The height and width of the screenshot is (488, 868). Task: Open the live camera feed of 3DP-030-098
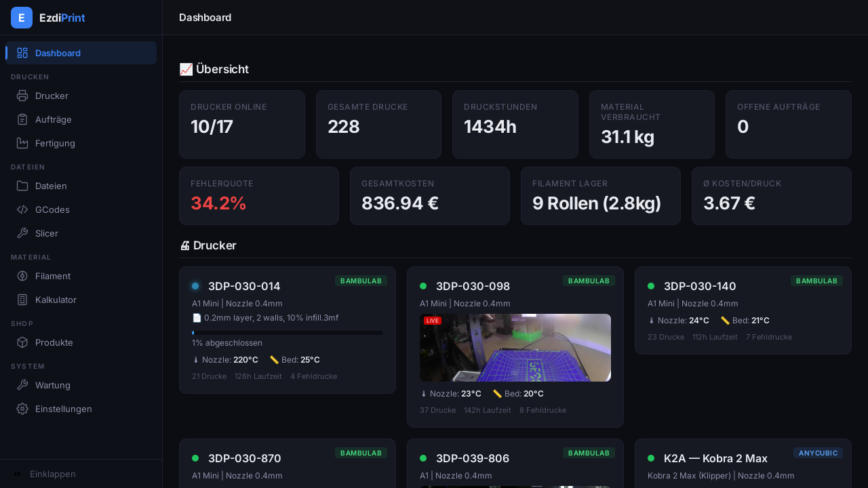(515, 348)
